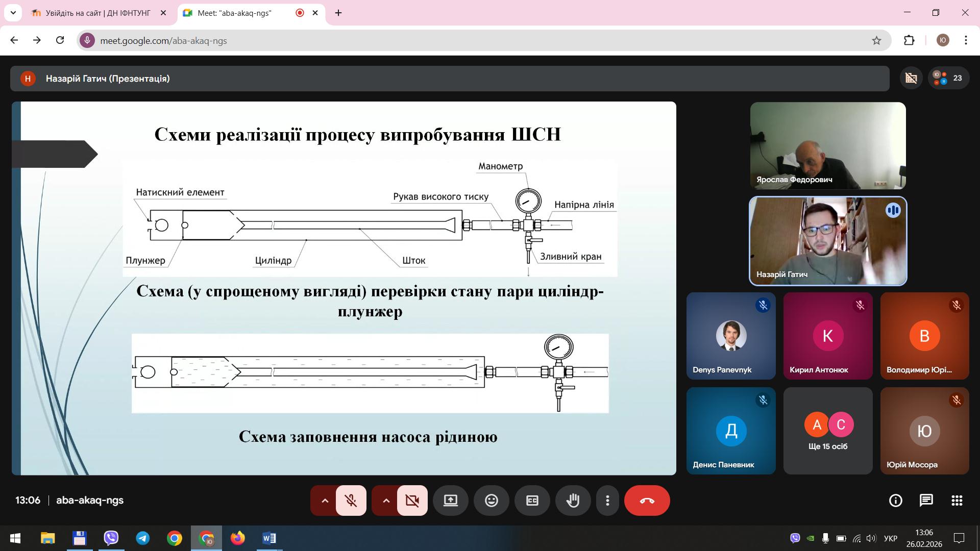Unmute the microphone toggle
This screenshot has width=980, height=551.
351,500
